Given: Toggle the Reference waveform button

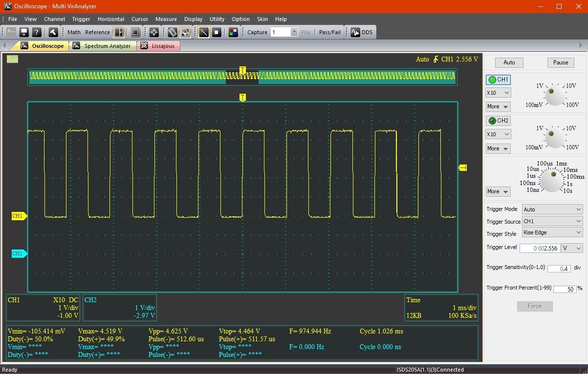Looking at the screenshot, I should [x=97, y=32].
